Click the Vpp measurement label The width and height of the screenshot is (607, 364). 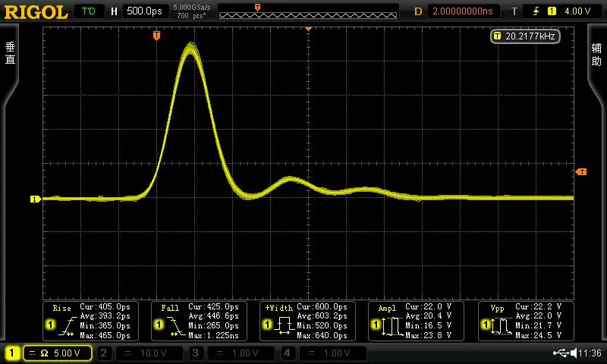click(498, 309)
